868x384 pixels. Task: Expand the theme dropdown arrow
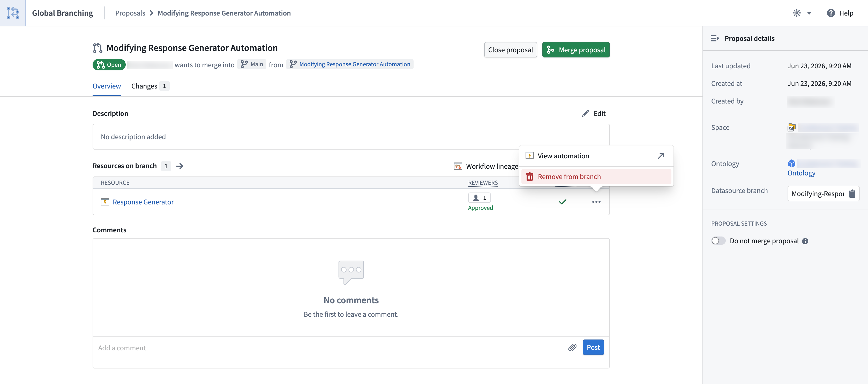coord(809,13)
